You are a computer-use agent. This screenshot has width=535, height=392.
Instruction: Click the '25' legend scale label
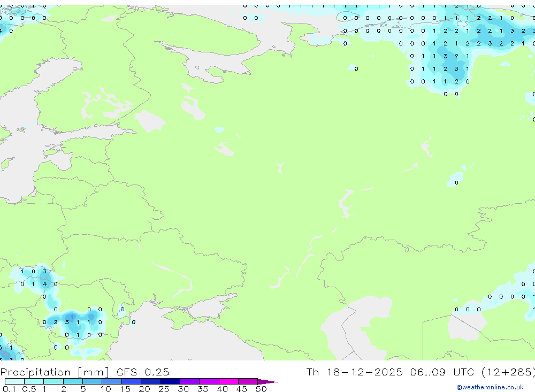164,389
